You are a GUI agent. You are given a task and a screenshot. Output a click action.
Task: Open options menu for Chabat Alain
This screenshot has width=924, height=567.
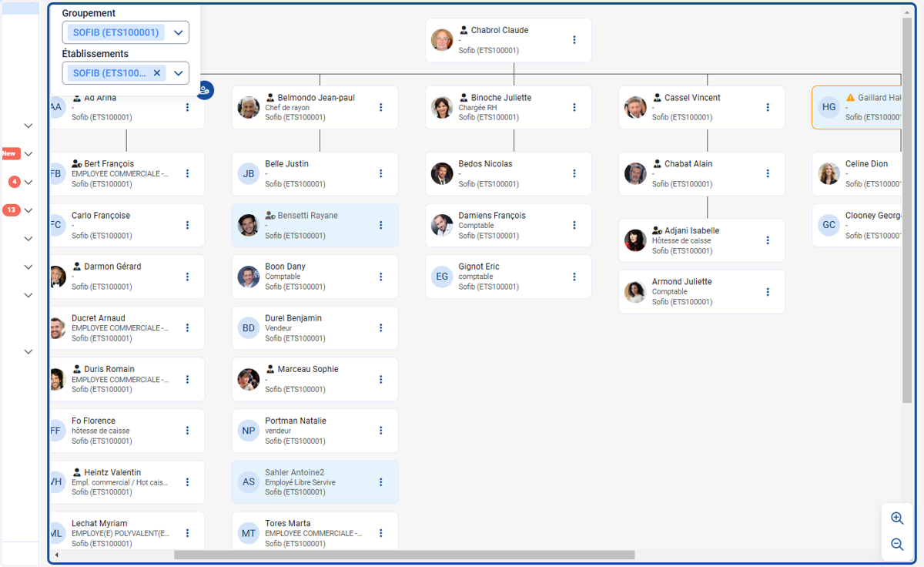(767, 173)
